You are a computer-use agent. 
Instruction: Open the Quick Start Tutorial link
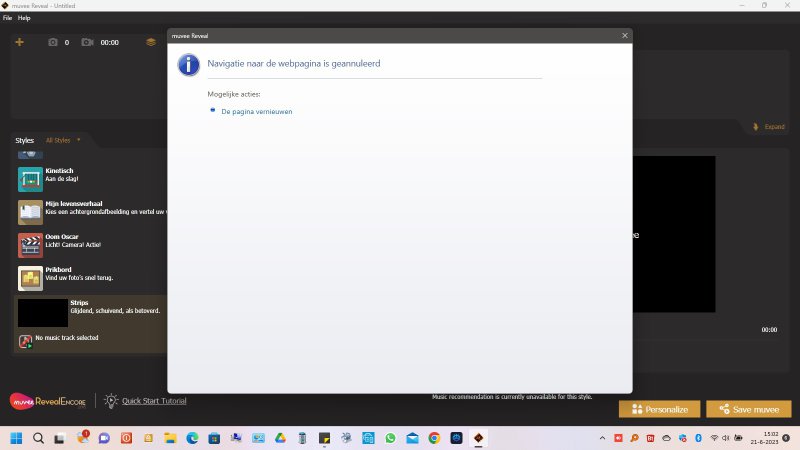pyautogui.click(x=154, y=401)
